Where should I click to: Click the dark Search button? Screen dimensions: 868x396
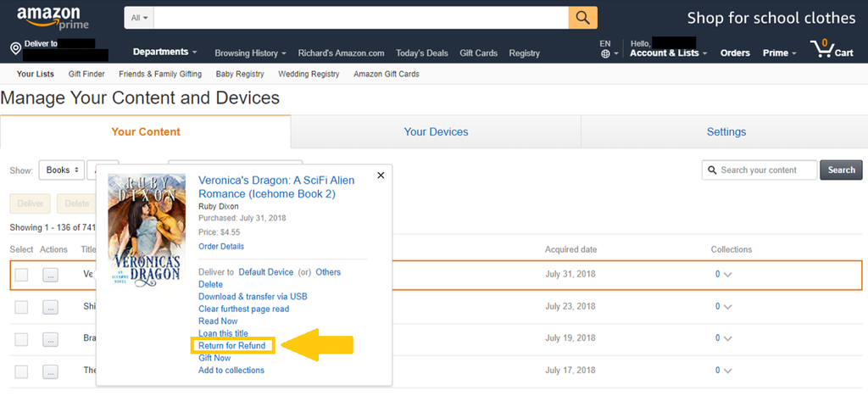click(x=841, y=170)
